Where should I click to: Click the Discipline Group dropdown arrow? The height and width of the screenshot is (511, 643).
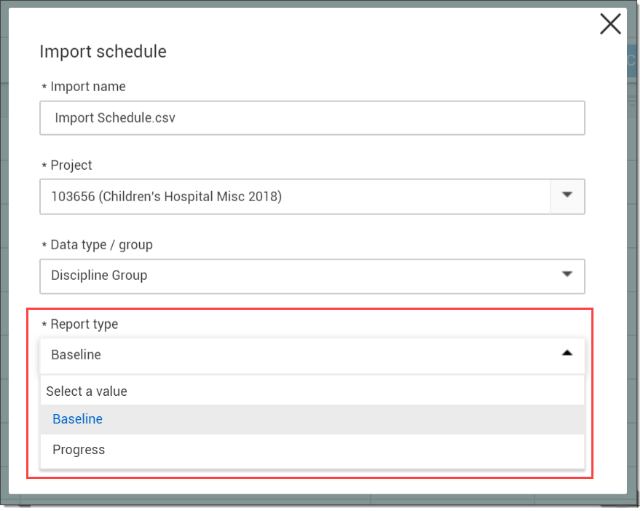click(567, 275)
